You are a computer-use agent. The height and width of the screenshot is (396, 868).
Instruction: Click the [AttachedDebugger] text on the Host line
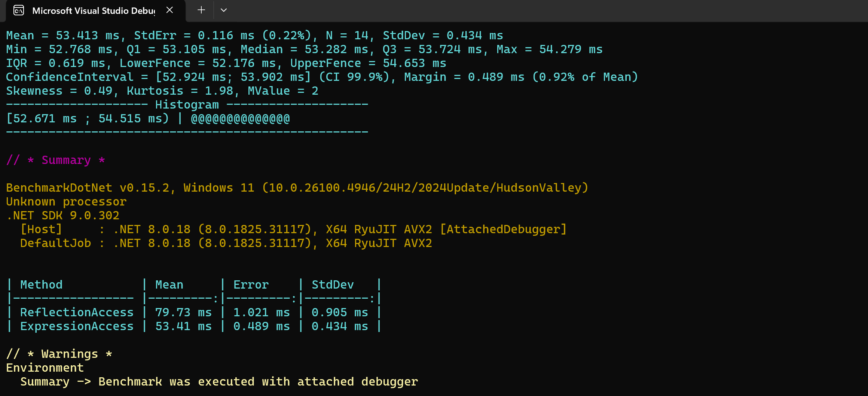503,229
